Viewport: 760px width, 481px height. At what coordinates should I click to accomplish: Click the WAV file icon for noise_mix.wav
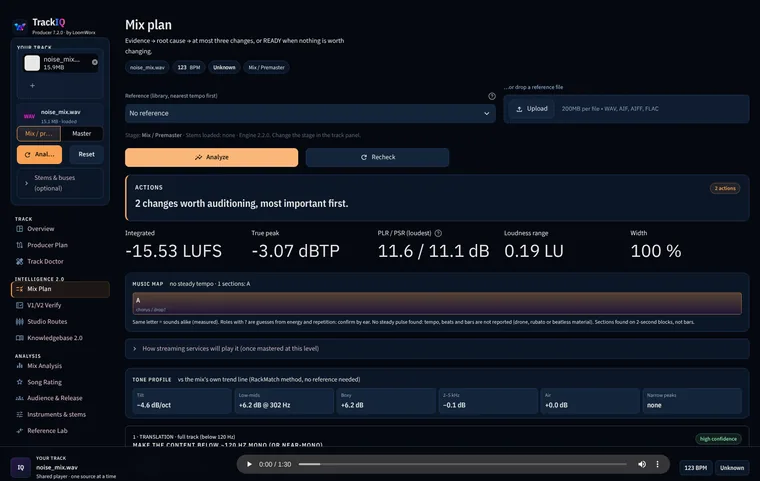(29, 116)
